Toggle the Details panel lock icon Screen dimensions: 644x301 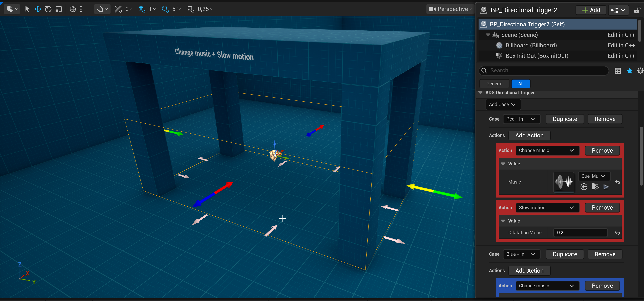pos(637,10)
